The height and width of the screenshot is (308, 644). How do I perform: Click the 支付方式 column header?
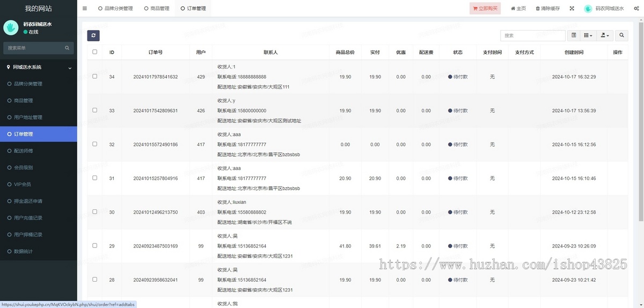(x=524, y=52)
